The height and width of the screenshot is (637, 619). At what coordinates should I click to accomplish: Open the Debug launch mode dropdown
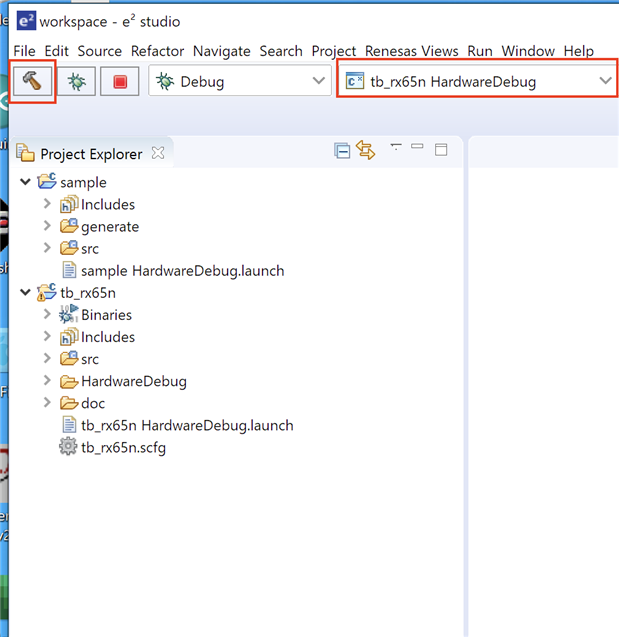[240, 81]
